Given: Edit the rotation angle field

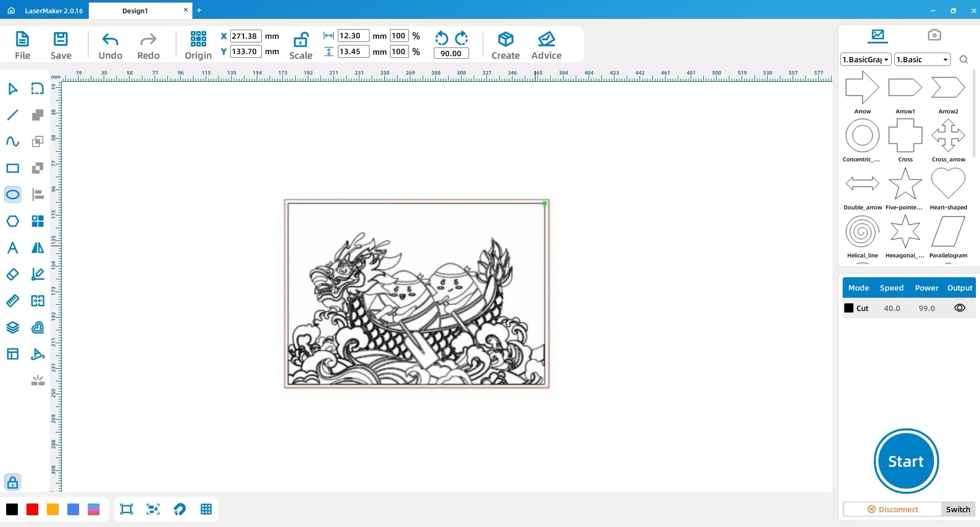Looking at the screenshot, I should [451, 53].
